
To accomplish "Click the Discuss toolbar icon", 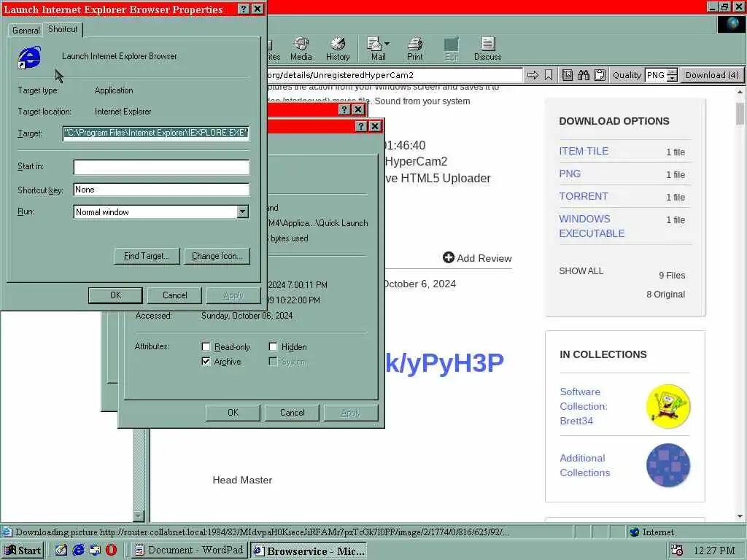I will point(487,49).
